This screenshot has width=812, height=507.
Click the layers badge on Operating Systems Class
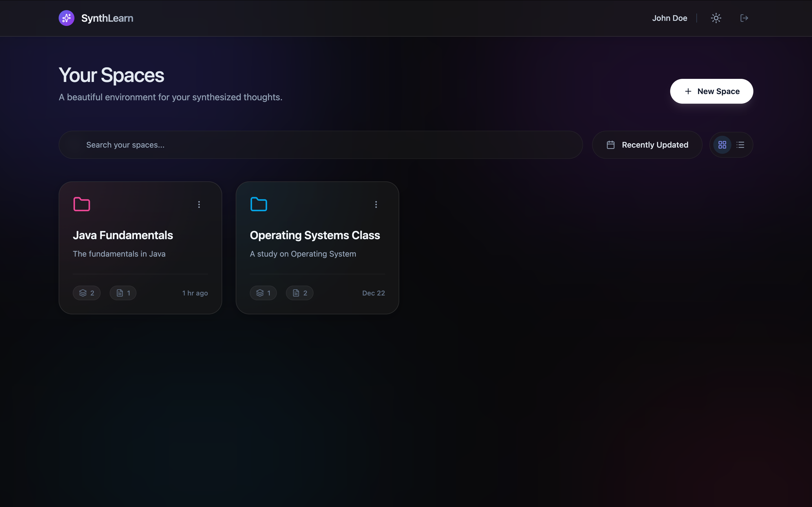263,293
